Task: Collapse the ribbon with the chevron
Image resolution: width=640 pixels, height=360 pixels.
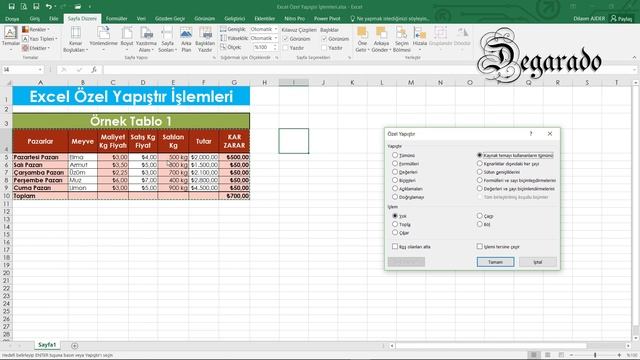Action: point(634,58)
